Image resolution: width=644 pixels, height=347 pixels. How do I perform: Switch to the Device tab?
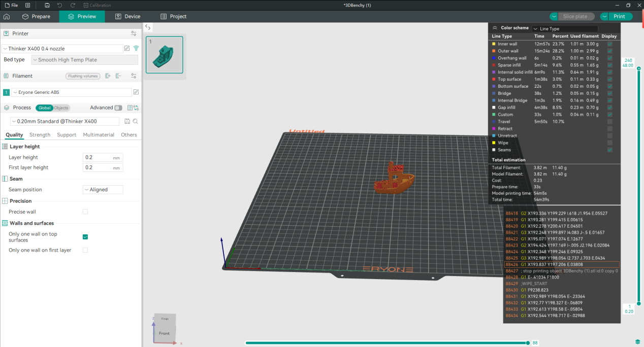pyautogui.click(x=127, y=16)
